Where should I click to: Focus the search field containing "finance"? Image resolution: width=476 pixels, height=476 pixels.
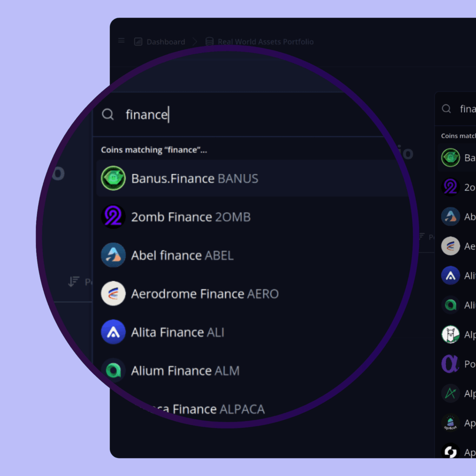point(232,114)
